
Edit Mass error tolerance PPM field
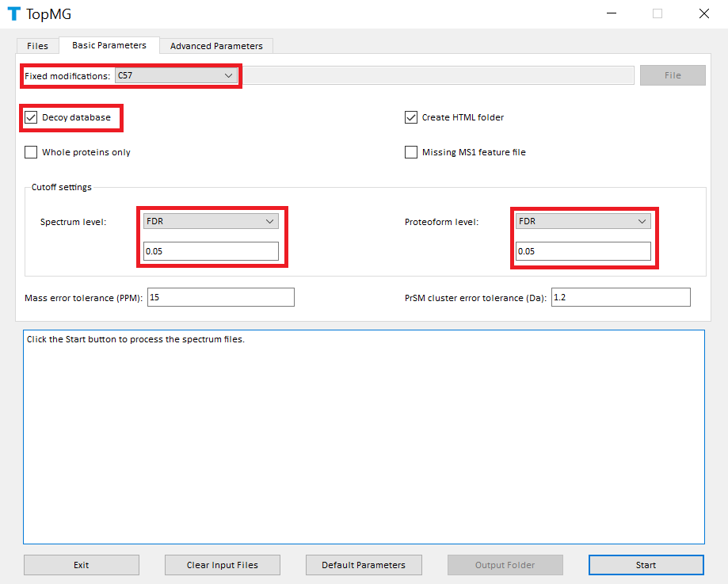[220, 297]
